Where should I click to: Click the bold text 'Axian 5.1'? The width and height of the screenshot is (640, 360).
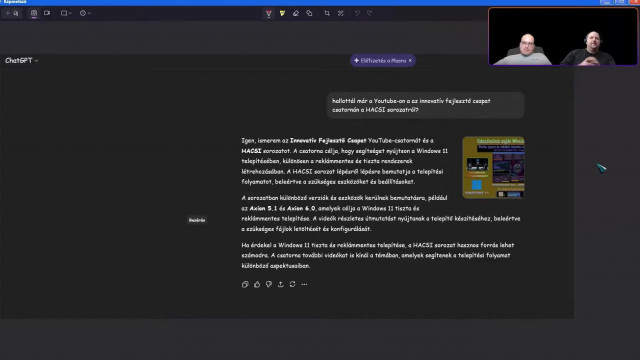(x=263, y=208)
